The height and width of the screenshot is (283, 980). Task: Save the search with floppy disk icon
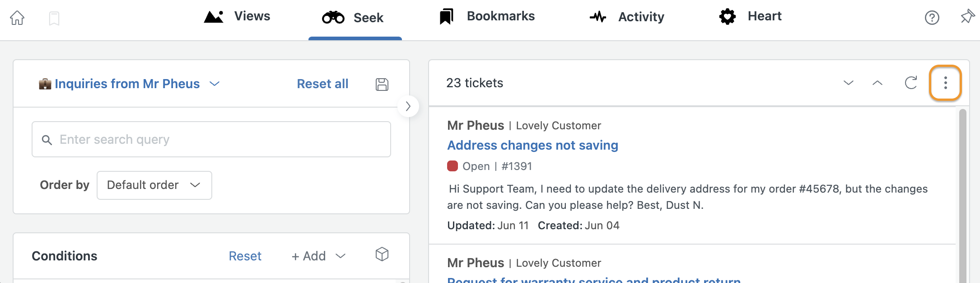(x=382, y=84)
